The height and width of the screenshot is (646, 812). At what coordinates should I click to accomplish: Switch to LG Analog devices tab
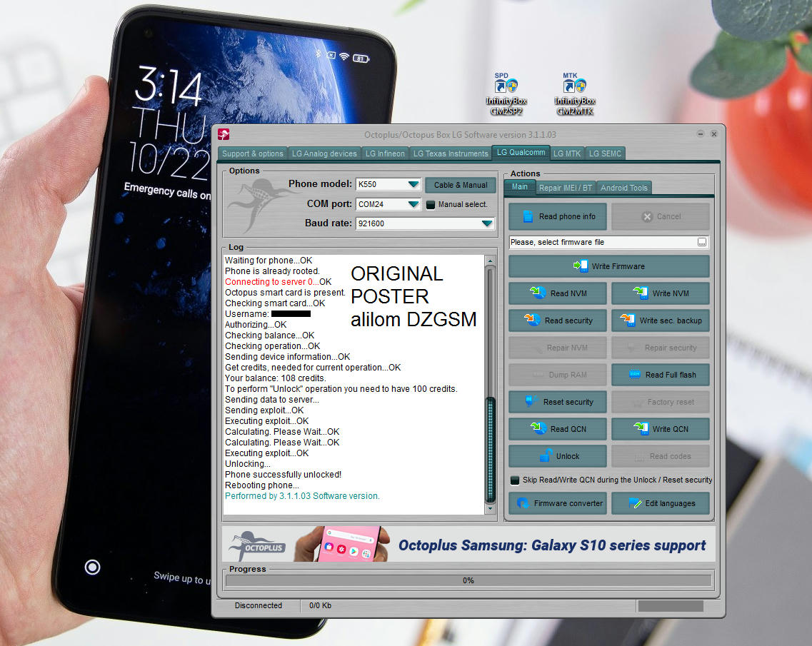pos(324,153)
